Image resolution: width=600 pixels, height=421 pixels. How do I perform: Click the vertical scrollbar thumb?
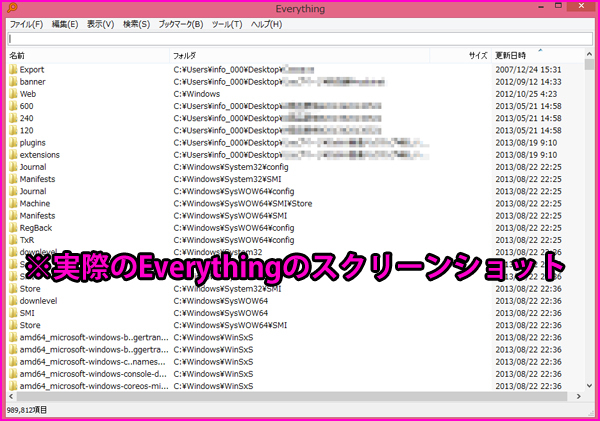[x=589, y=65]
